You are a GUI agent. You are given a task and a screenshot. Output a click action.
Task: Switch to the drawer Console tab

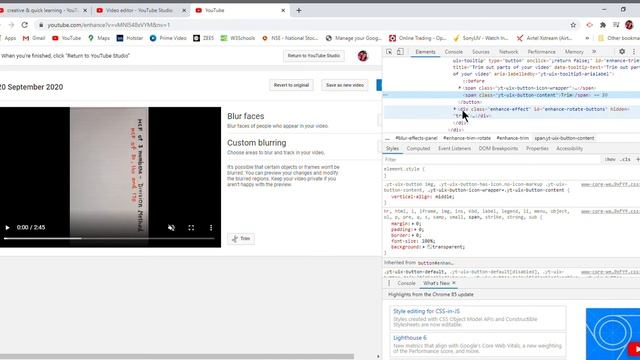tap(406, 283)
